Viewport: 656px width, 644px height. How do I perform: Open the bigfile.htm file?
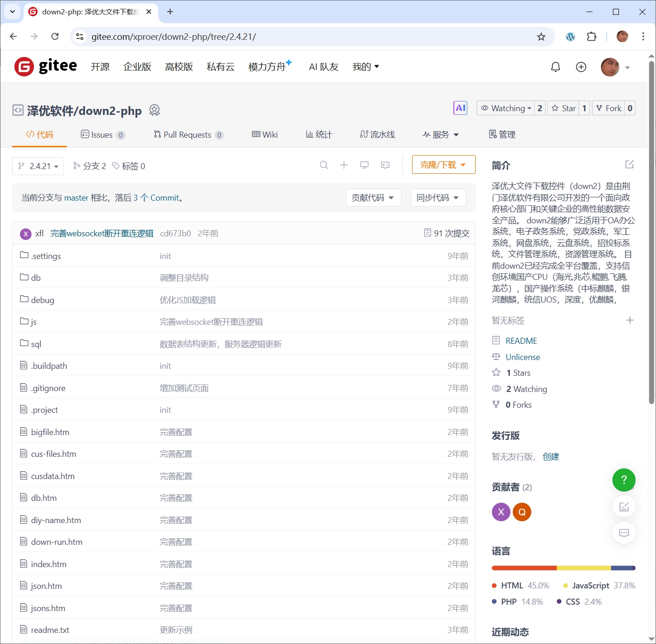click(x=50, y=432)
